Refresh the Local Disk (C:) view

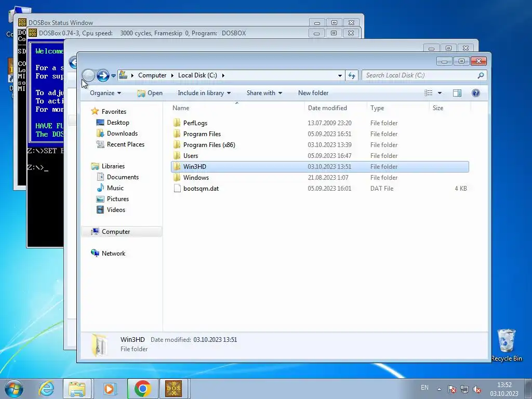coord(352,75)
